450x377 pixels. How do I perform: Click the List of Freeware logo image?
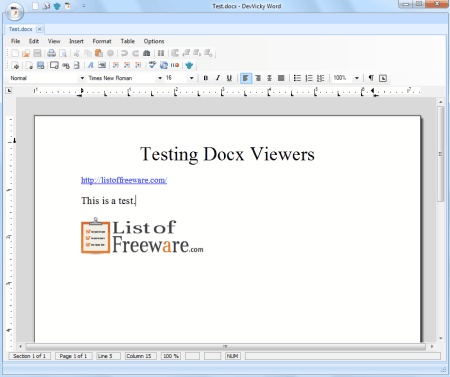[x=142, y=236]
